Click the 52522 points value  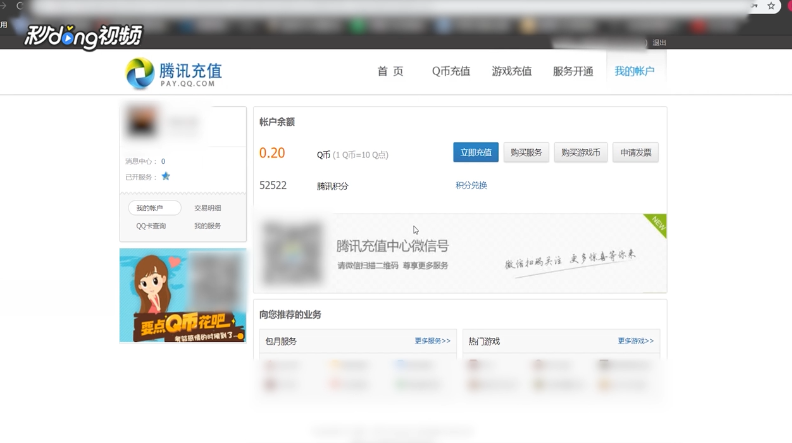pos(273,185)
